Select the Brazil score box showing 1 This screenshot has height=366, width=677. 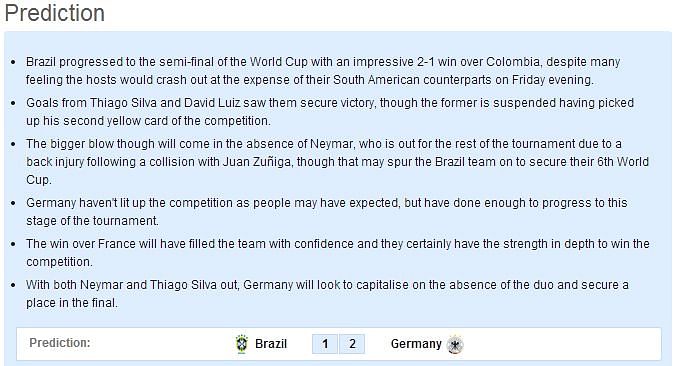[x=325, y=344]
